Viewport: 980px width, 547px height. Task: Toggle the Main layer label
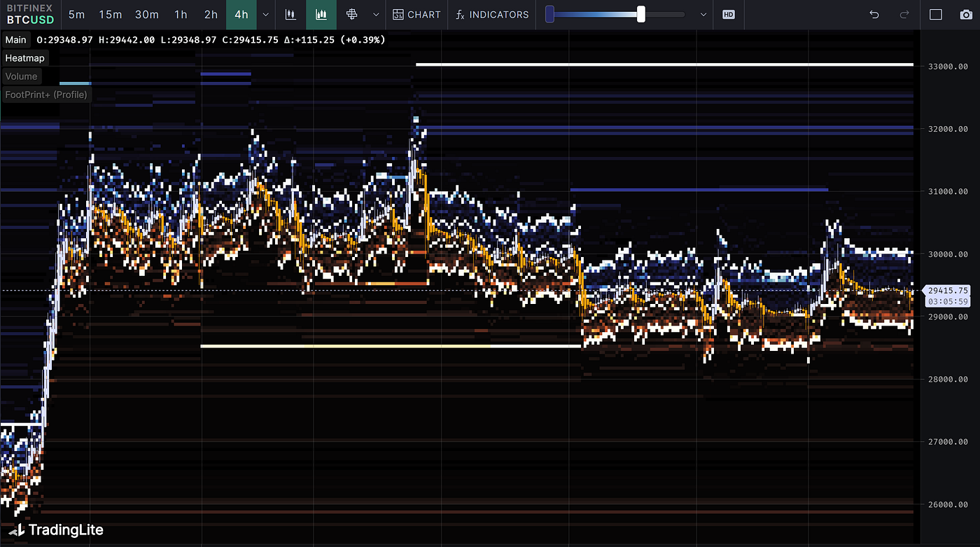15,40
